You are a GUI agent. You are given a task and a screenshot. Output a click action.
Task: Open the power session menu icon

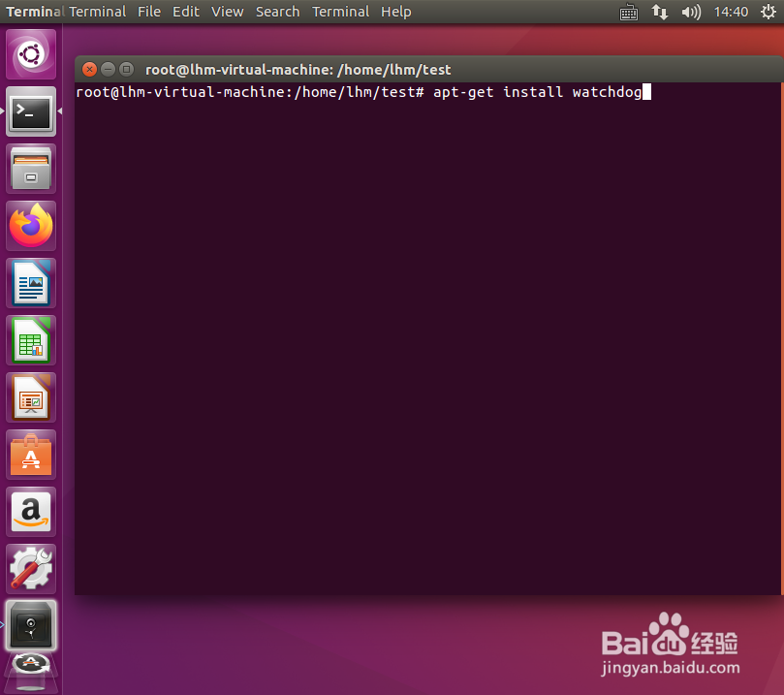coord(768,12)
